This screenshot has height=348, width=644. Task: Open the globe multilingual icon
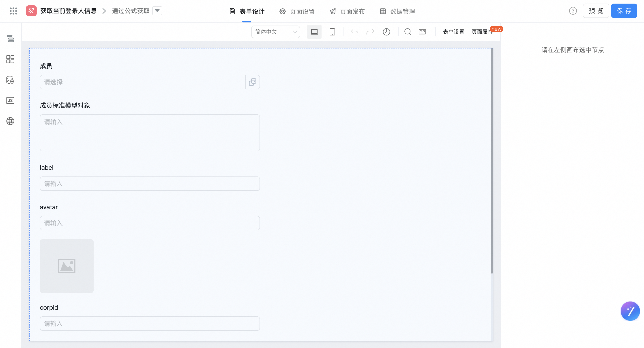pos(10,121)
